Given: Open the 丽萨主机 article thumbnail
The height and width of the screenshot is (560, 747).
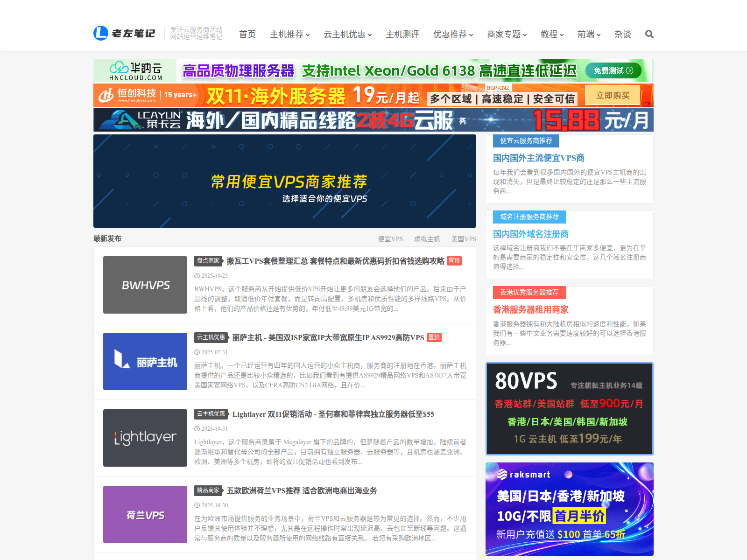Looking at the screenshot, I should 145,361.
